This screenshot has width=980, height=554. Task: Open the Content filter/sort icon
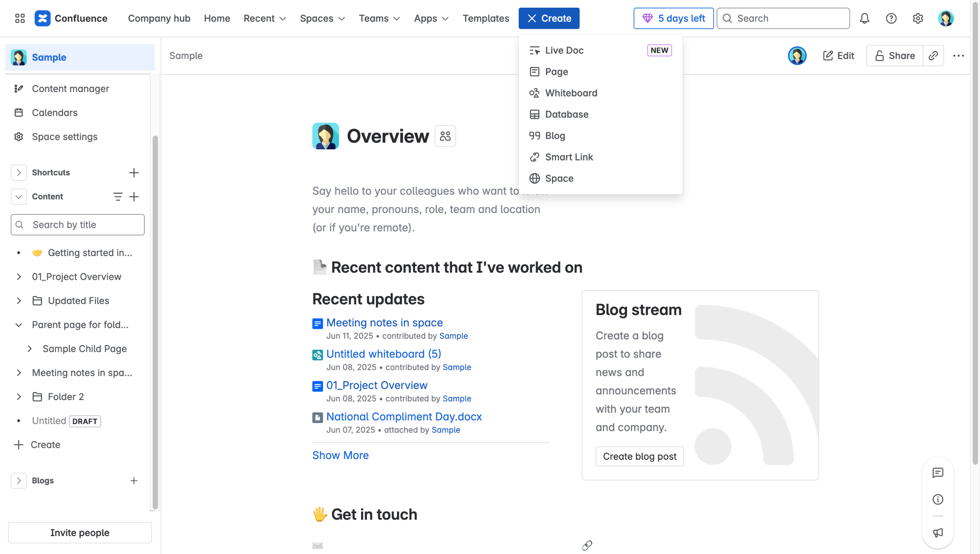tap(118, 197)
